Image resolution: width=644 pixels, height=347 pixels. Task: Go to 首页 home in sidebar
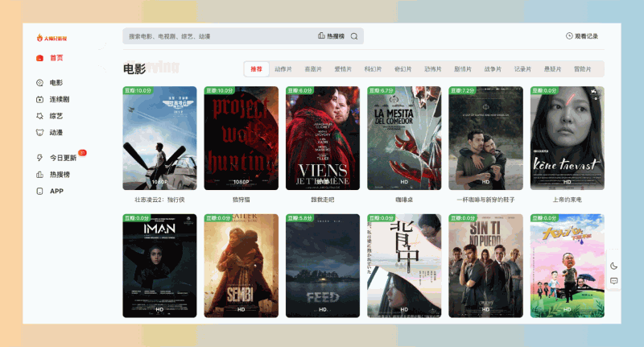(x=50, y=58)
